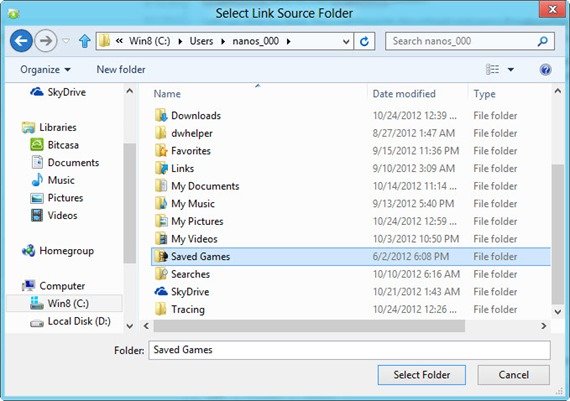Open the Organize menu
570x401 pixels.
tap(45, 69)
